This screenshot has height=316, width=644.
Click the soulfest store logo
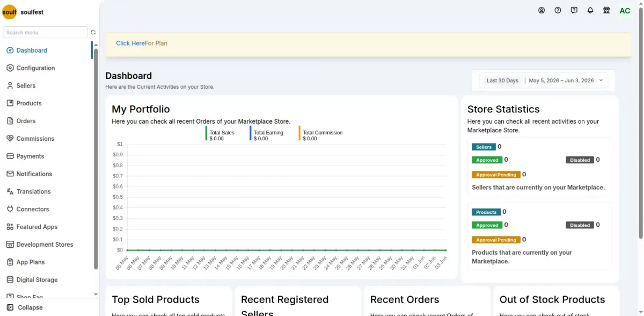point(10,12)
